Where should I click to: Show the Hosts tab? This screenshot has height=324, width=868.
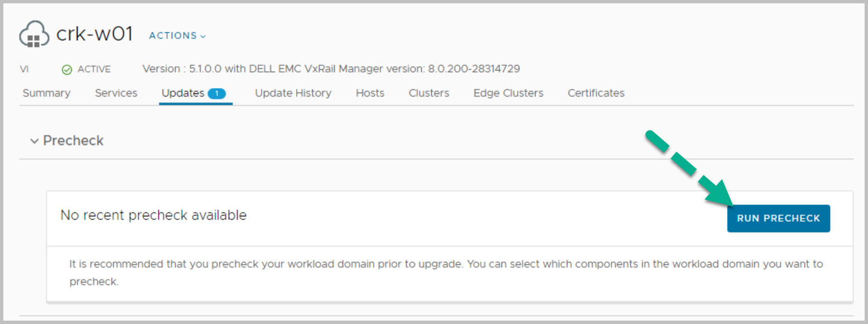[x=370, y=93]
